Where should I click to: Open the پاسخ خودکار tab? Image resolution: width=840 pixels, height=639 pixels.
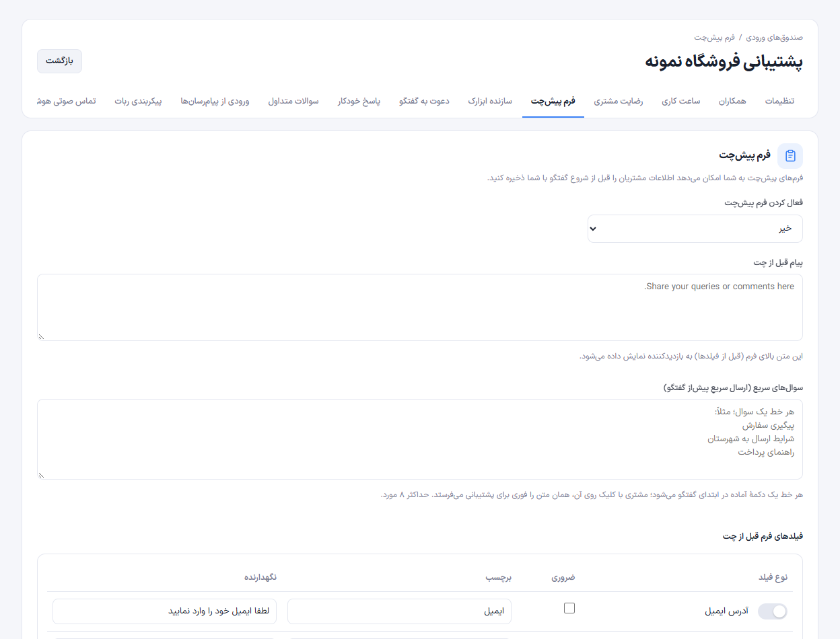click(x=359, y=102)
